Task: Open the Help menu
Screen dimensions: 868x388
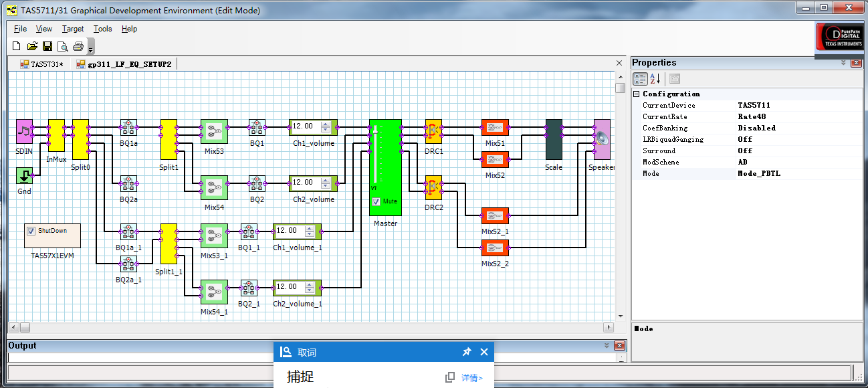Action: click(129, 29)
